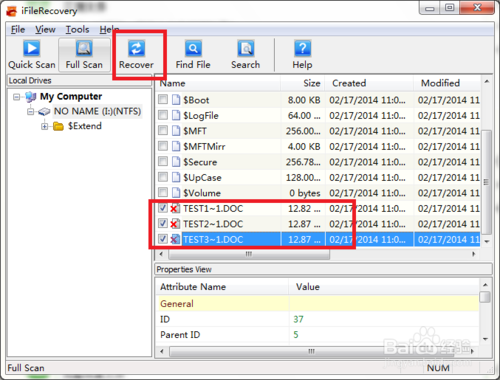The width and height of the screenshot is (500, 380).
Task: Open the Tools menu
Action: point(77,30)
